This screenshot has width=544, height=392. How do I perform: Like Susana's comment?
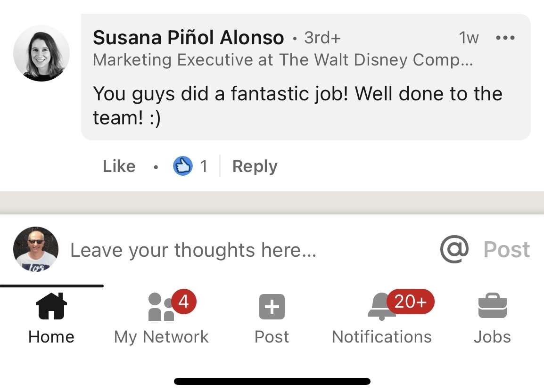coord(118,166)
